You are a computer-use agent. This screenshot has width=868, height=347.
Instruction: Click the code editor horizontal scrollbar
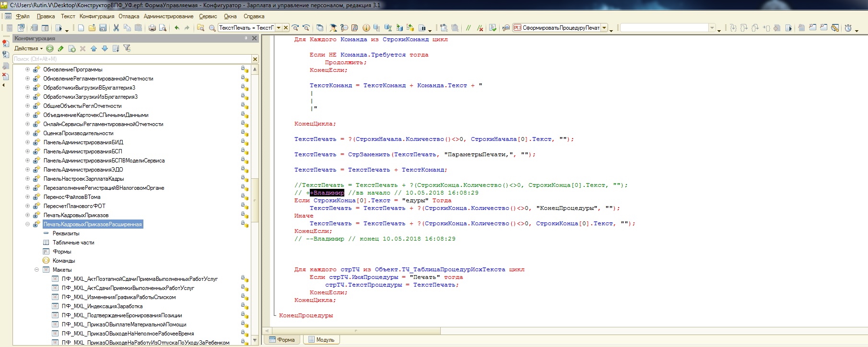pyautogui.click(x=356, y=331)
